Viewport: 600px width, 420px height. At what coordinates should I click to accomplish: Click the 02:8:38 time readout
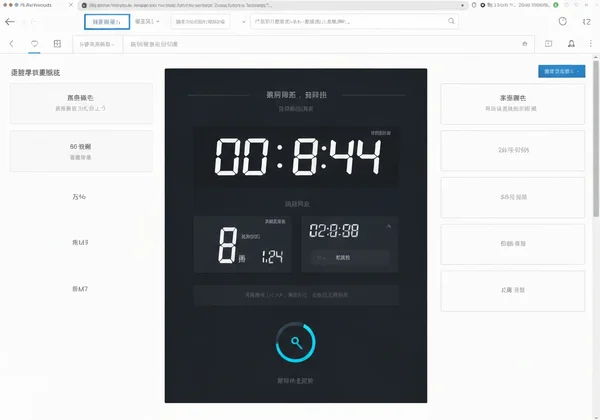[x=334, y=231]
